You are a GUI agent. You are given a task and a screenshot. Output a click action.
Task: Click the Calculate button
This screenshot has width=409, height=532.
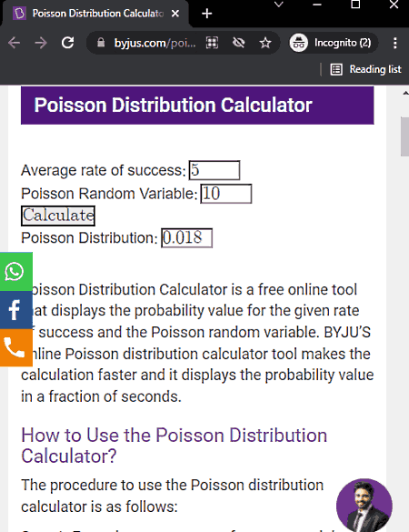(x=58, y=216)
